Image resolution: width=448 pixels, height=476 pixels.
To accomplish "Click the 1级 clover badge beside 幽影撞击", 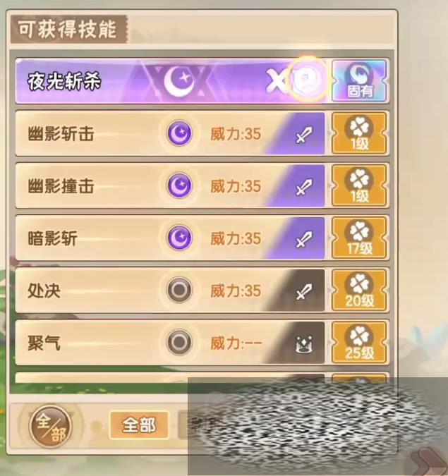I will [x=360, y=185].
